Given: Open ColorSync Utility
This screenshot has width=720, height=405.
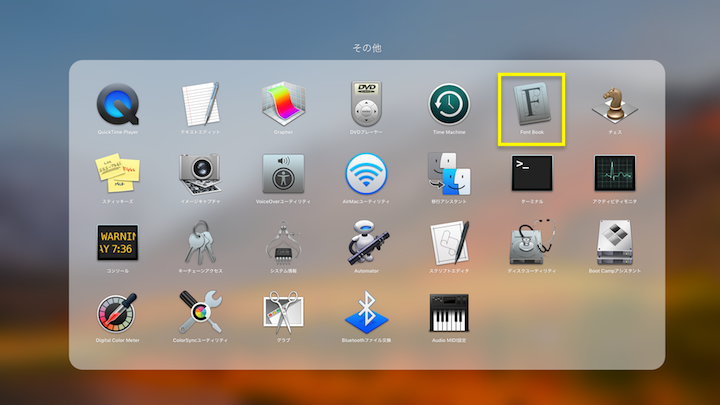Looking at the screenshot, I should click(x=201, y=312).
